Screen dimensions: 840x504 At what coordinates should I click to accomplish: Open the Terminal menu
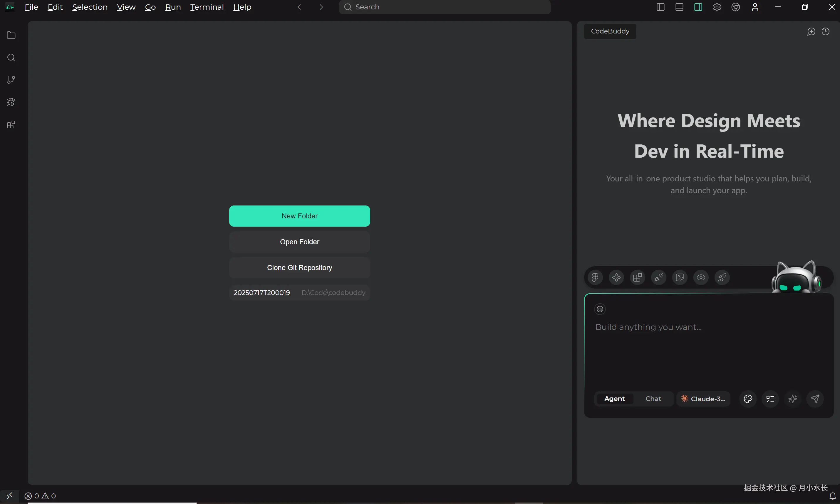207,7
